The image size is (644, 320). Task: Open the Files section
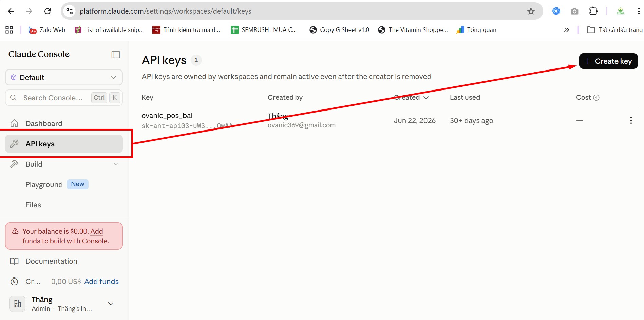tap(33, 205)
